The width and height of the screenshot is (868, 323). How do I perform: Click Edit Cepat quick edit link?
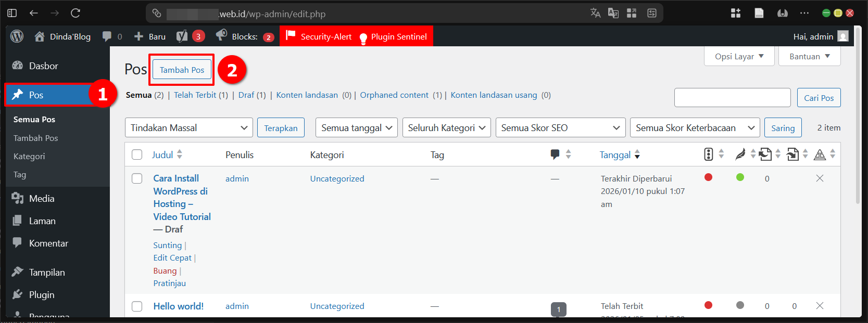point(172,257)
